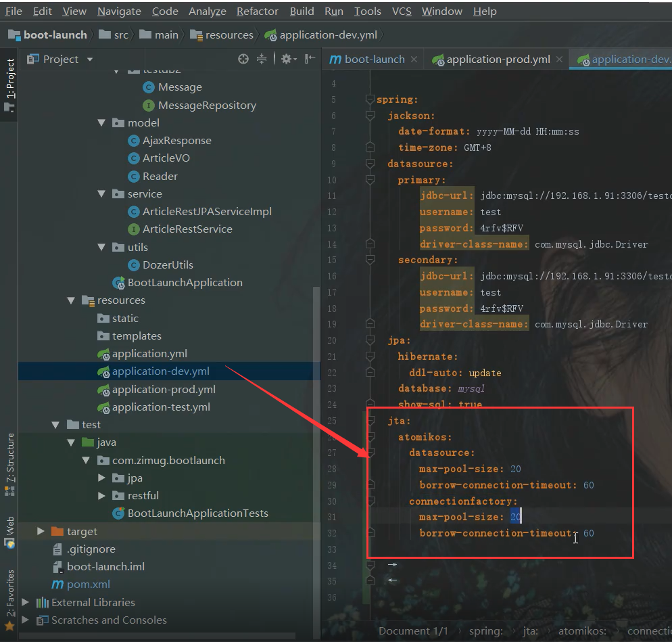Close the application-prod.yml editor tab
This screenshot has height=642, width=672.
[x=559, y=59]
